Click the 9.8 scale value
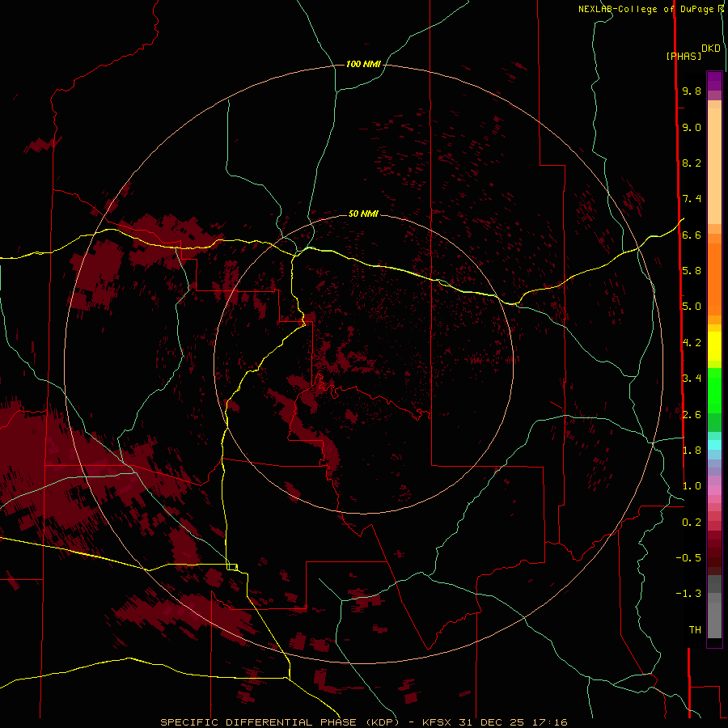The height and width of the screenshot is (728, 728). (x=692, y=91)
